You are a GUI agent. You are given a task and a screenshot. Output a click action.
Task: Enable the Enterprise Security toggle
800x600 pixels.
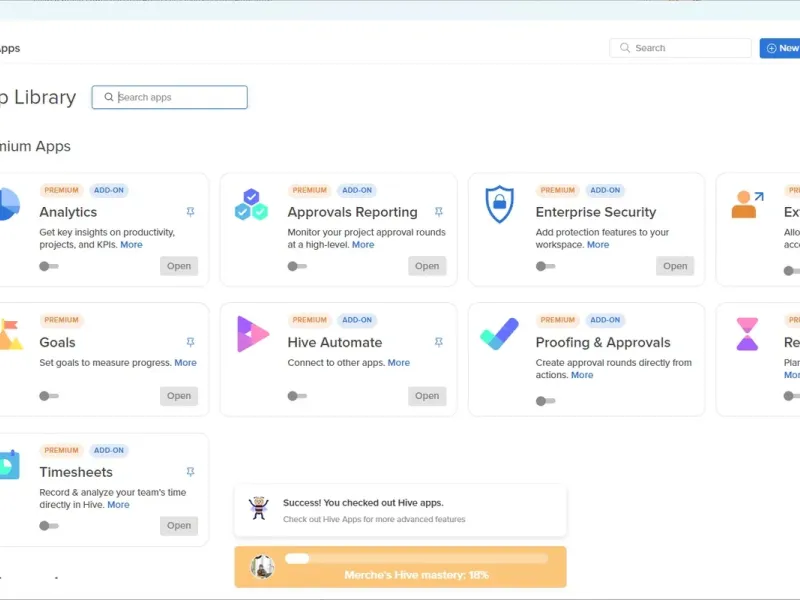(x=545, y=266)
